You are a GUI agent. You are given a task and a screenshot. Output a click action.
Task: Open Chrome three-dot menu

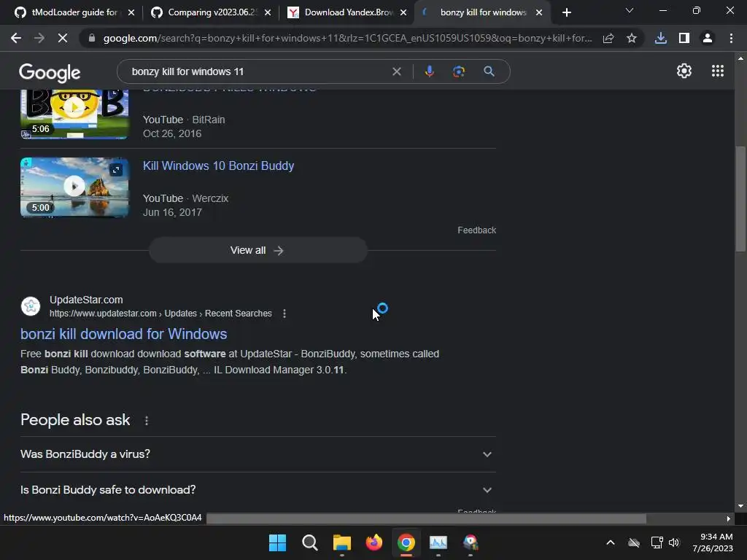point(731,38)
